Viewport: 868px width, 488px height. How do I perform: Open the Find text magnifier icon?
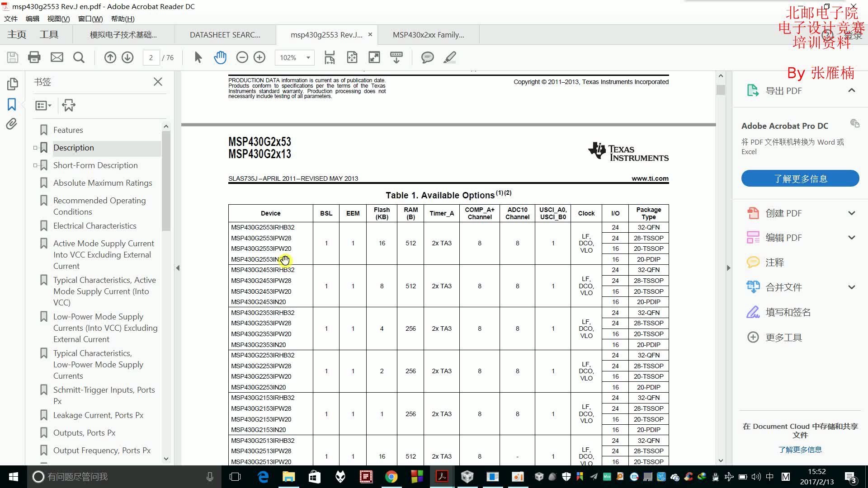79,57
